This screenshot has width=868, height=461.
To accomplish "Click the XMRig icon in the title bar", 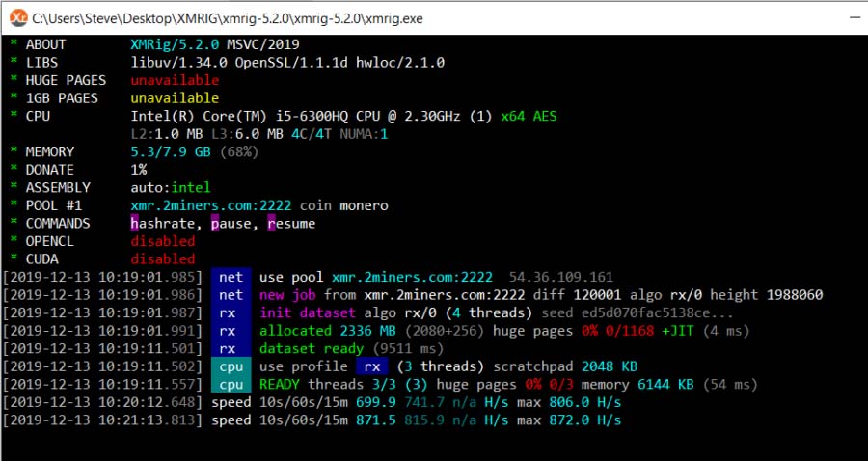I will tap(17, 18).
